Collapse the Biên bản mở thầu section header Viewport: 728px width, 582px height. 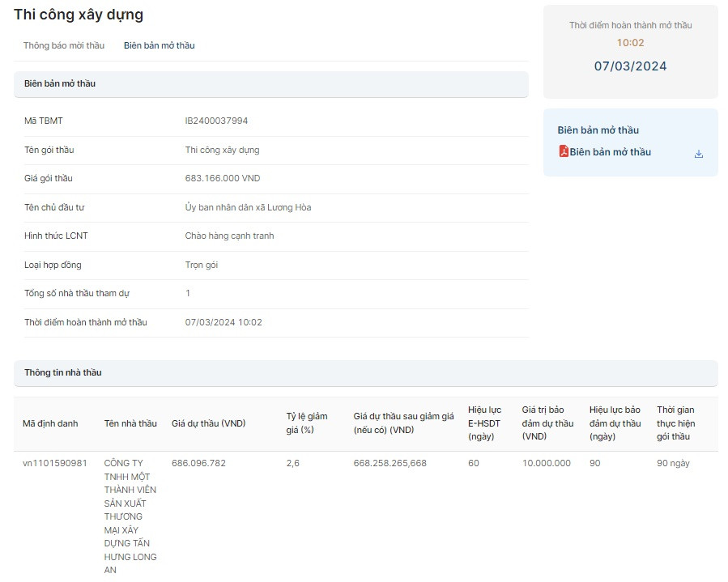pyautogui.click(x=270, y=83)
